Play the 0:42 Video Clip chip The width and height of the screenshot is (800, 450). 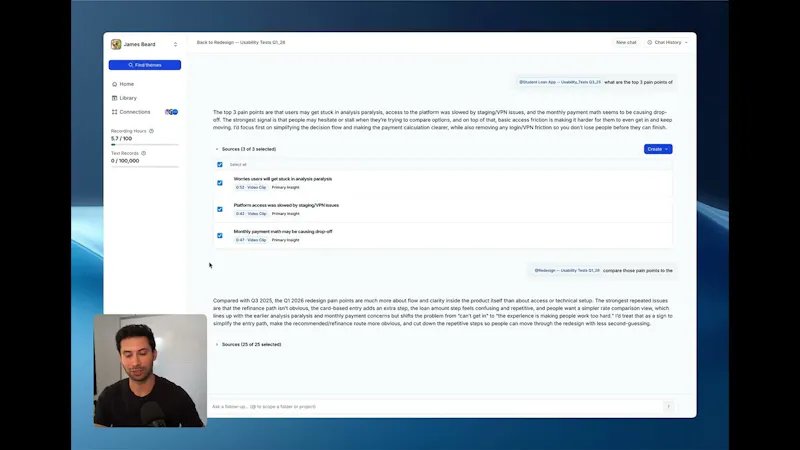point(251,214)
